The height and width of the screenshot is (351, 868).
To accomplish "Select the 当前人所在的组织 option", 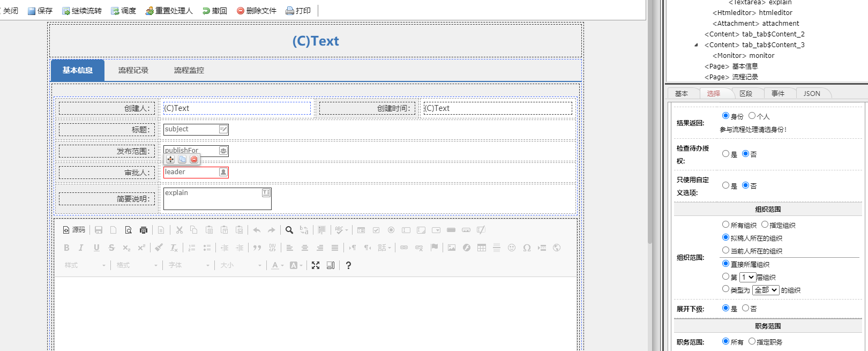I will tap(726, 250).
